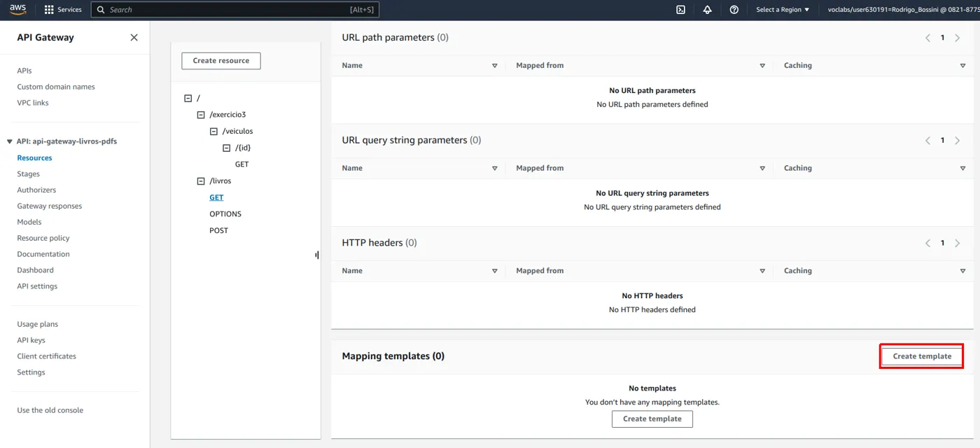
Task: Sort HTTP headers by Mapped from
Action: coord(762,271)
